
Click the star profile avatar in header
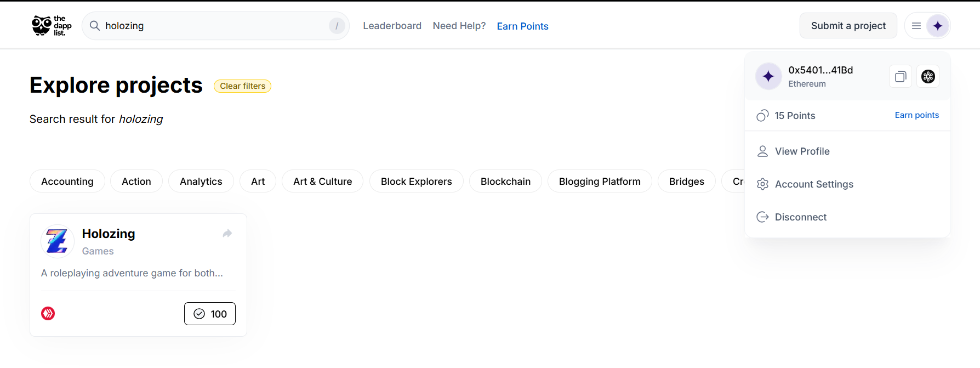coord(938,26)
